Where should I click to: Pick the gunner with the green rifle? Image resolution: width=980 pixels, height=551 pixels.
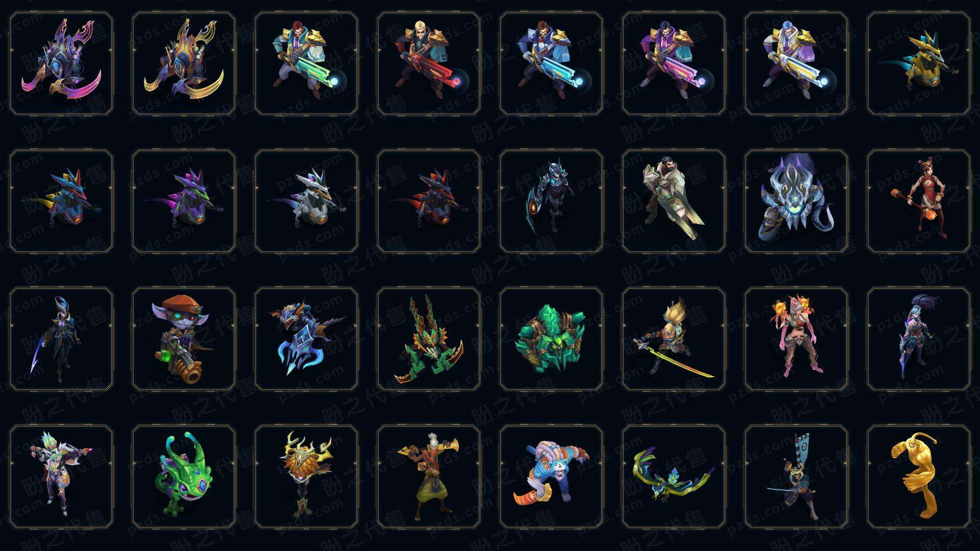(x=306, y=64)
